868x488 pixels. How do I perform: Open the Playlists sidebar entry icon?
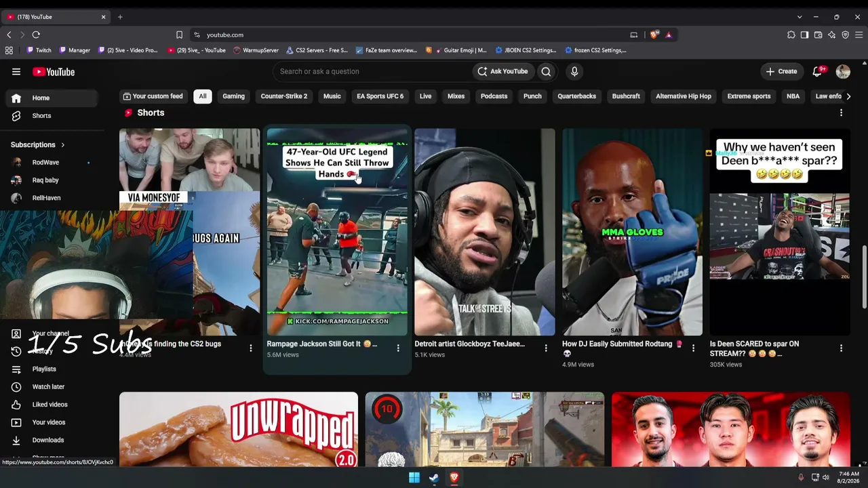[16, 369]
